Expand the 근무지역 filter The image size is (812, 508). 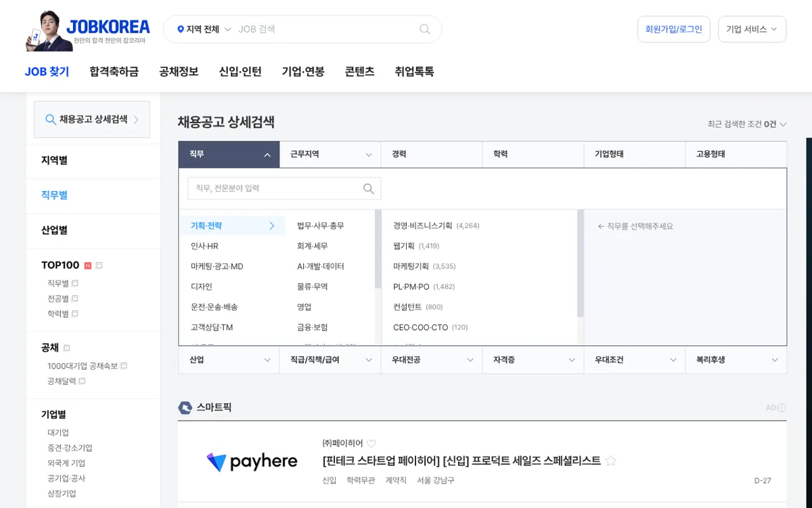pyautogui.click(x=330, y=154)
